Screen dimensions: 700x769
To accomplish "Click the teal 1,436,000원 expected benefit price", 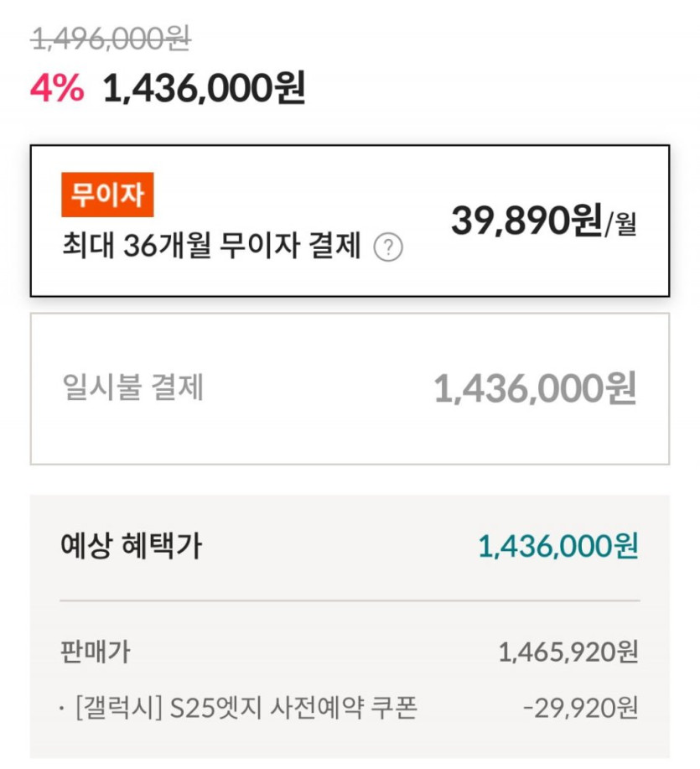I will coord(557,547).
